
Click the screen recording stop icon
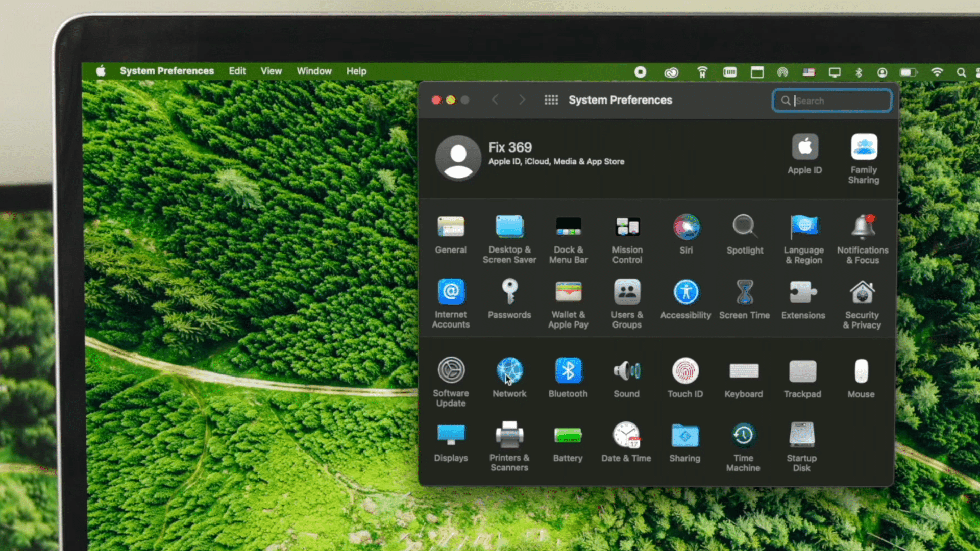point(640,72)
